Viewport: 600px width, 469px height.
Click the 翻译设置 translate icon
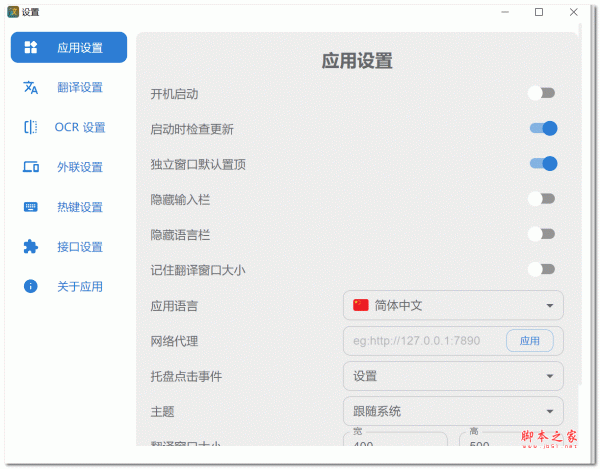coord(31,87)
